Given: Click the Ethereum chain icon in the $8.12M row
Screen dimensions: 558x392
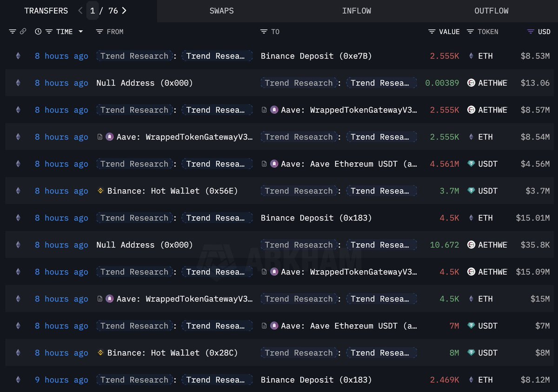Looking at the screenshot, I should pos(18,379).
